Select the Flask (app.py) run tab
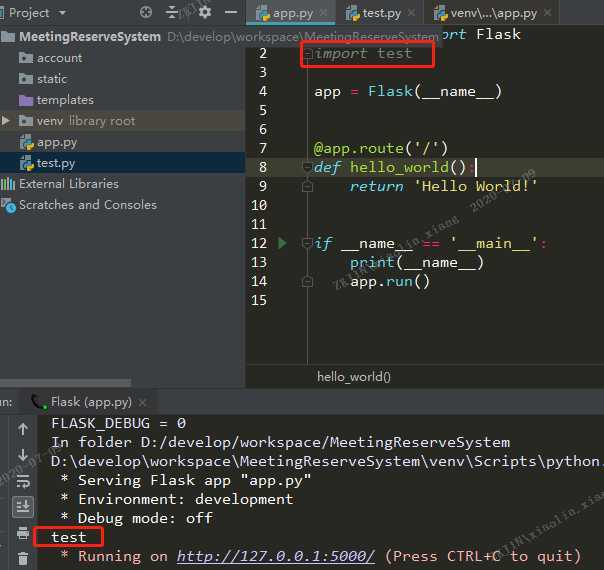The image size is (604, 570). click(x=91, y=402)
